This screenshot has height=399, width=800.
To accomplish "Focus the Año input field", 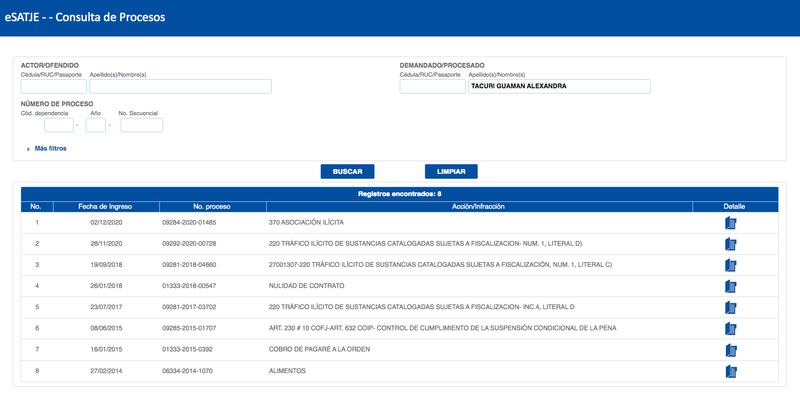I will point(96,125).
